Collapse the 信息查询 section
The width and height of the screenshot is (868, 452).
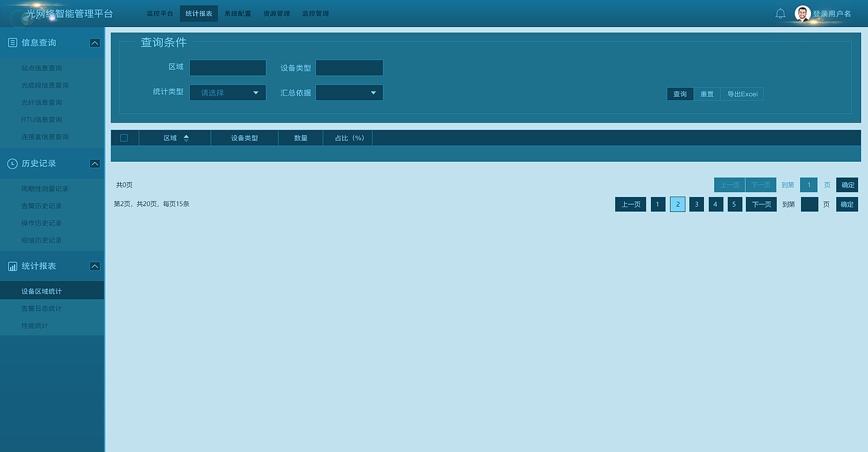click(x=95, y=43)
